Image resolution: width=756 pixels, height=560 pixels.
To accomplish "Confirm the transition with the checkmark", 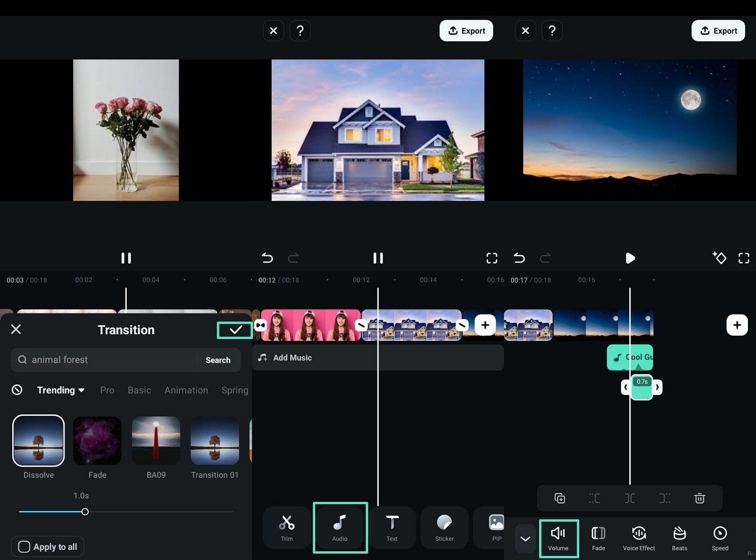I will (x=235, y=330).
